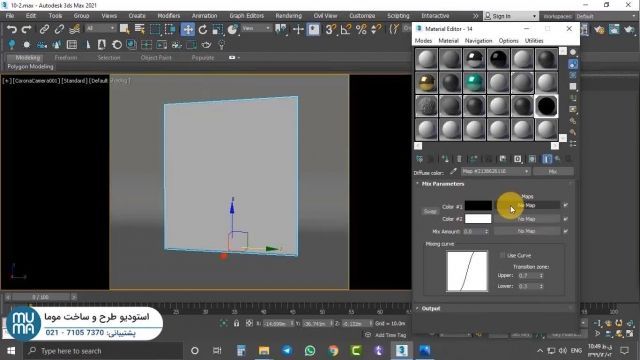Click the light bulb icon in the second toolbar row
Viewport: 640px width, 360px height.
click(x=222, y=45)
